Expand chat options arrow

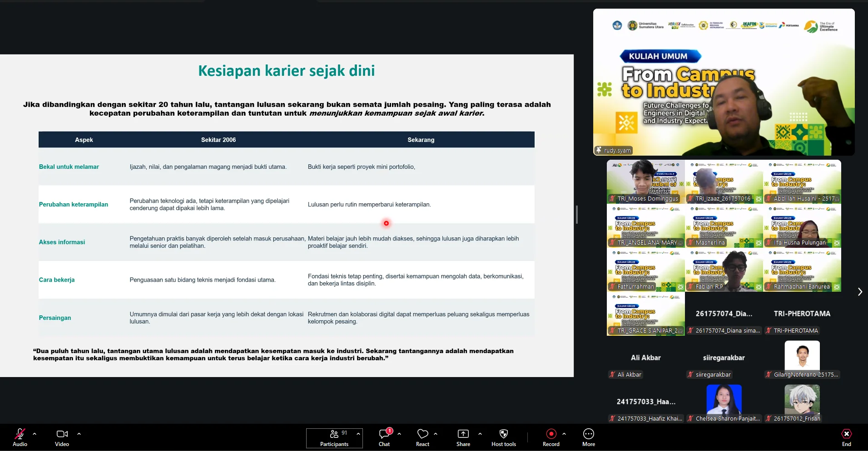[399, 434]
